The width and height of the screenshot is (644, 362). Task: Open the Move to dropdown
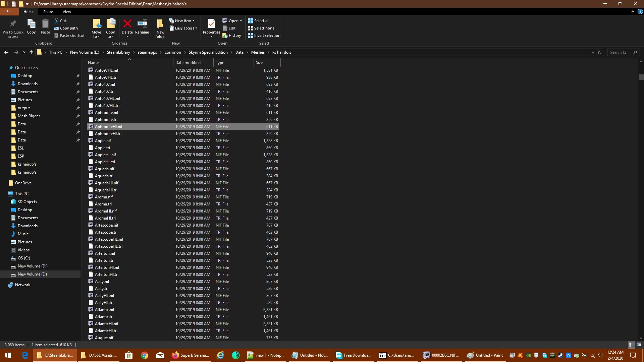click(x=96, y=37)
